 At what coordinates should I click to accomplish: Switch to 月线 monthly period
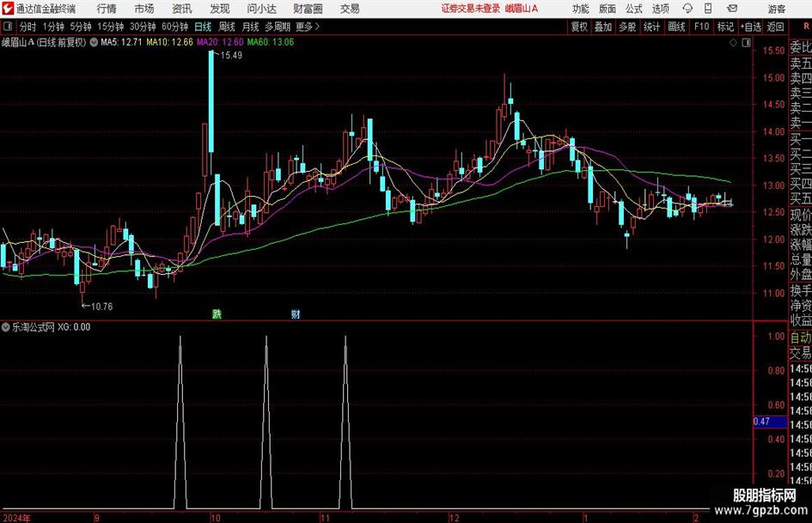tap(251, 27)
